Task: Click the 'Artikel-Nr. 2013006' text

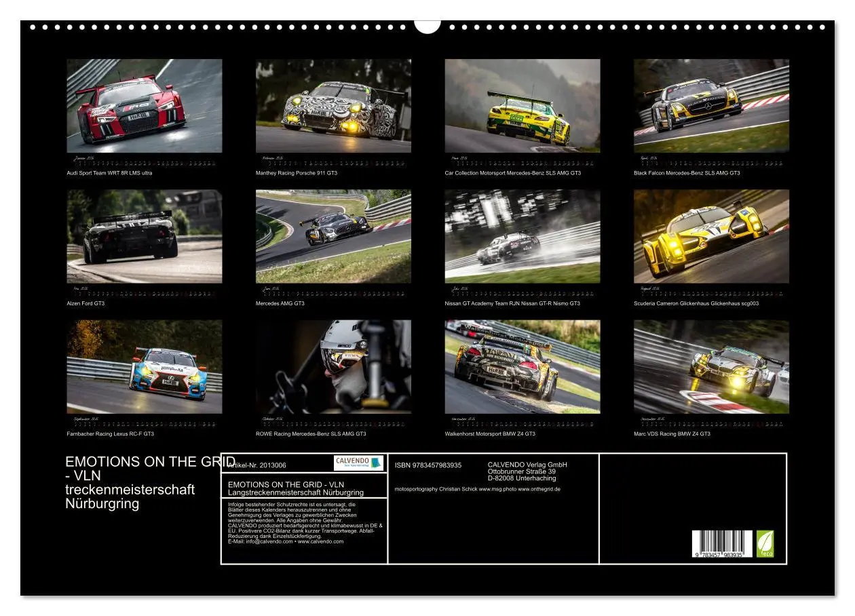Action: (x=257, y=465)
